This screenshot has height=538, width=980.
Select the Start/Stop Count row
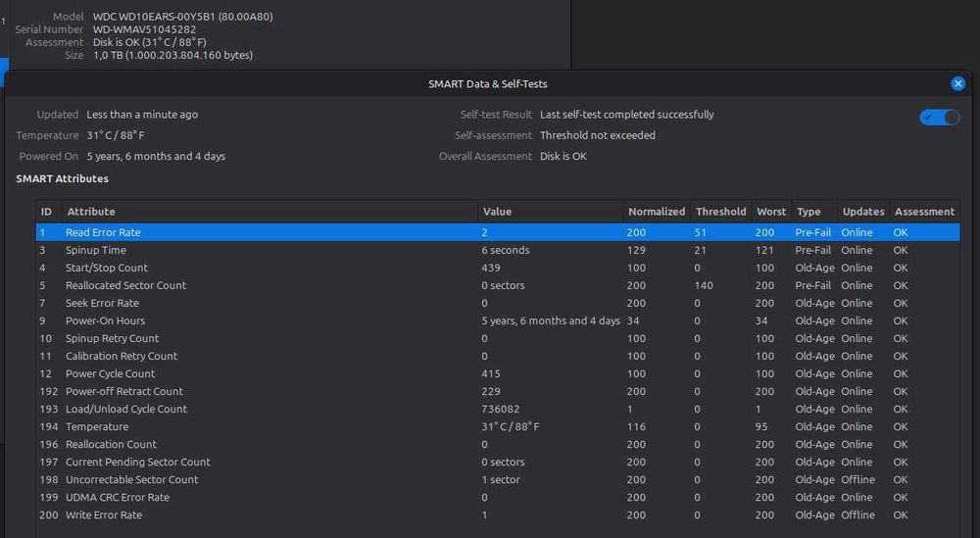point(498,268)
